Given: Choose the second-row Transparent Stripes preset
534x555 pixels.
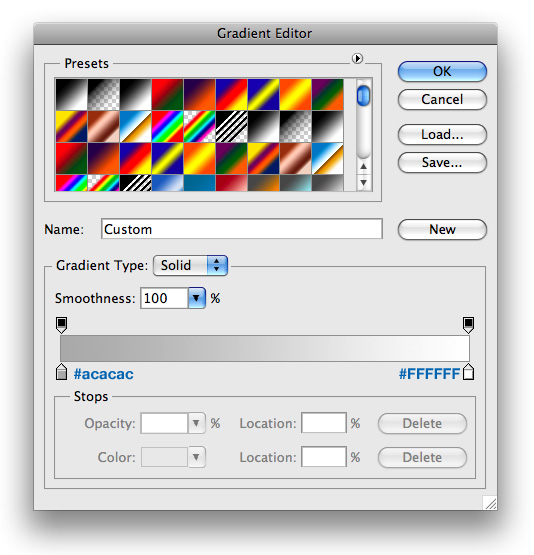Looking at the screenshot, I should click(231, 126).
